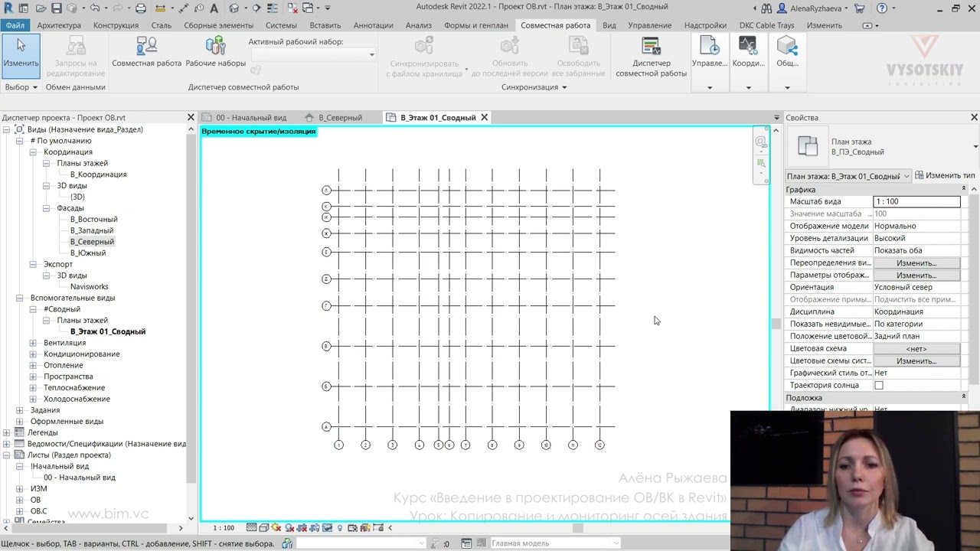This screenshot has width=980, height=551.
Task: Expand the Выбор panel dropdown
Action: [x=21, y=87]
